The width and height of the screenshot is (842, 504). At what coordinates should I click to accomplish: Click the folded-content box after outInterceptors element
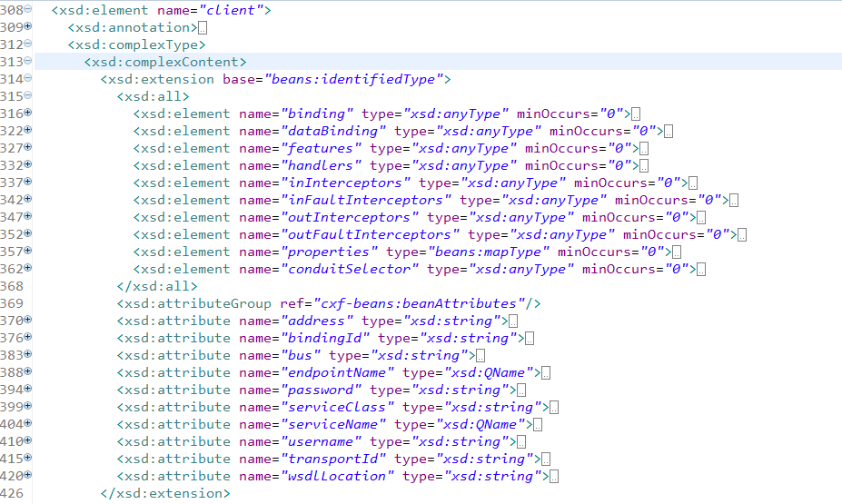point(701,218)
